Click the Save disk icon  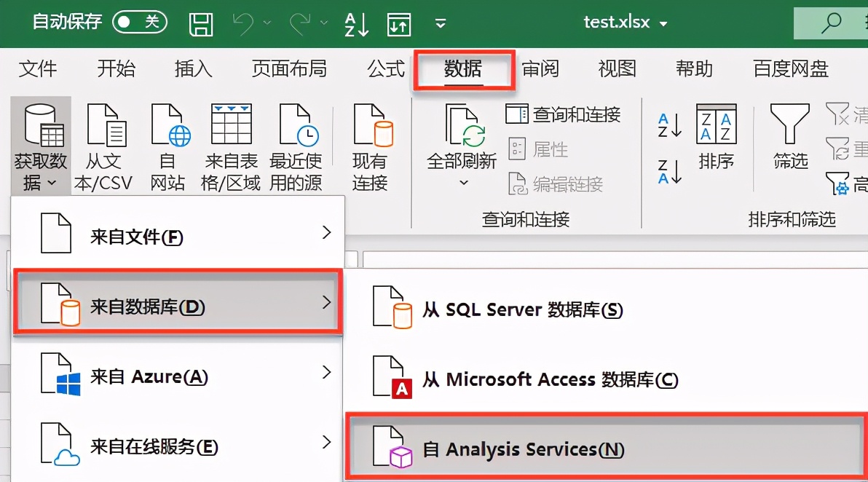coord(201,23)
